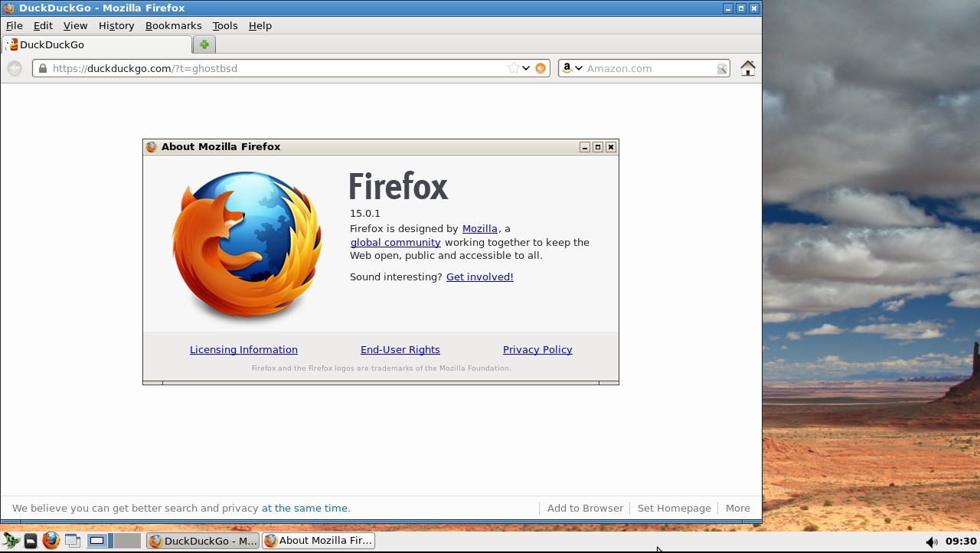The height and width of the screenshot is (553, 980).
Task: Open the File menu
Action: [x=15, y=25]
